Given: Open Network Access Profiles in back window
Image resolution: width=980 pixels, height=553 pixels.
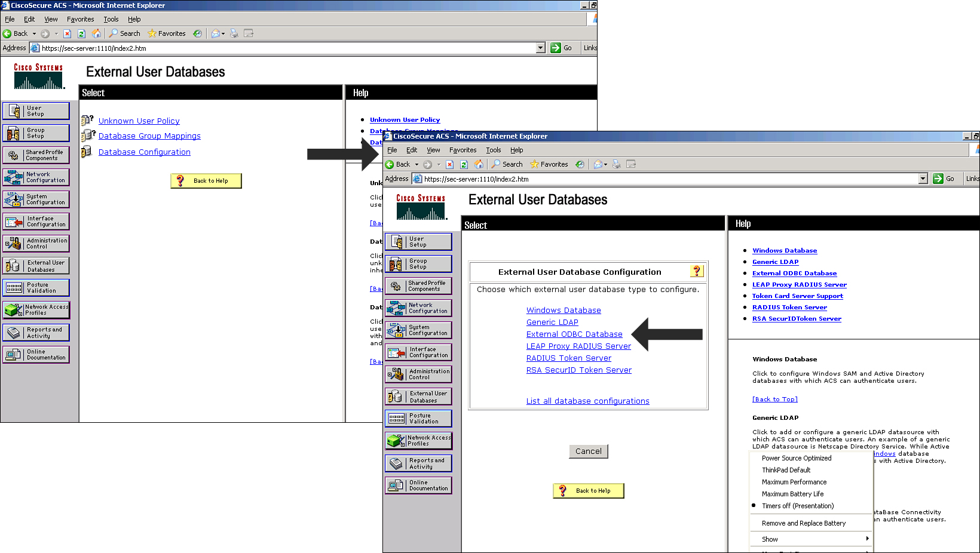Looking at the screenshot, I should point(36,310).
